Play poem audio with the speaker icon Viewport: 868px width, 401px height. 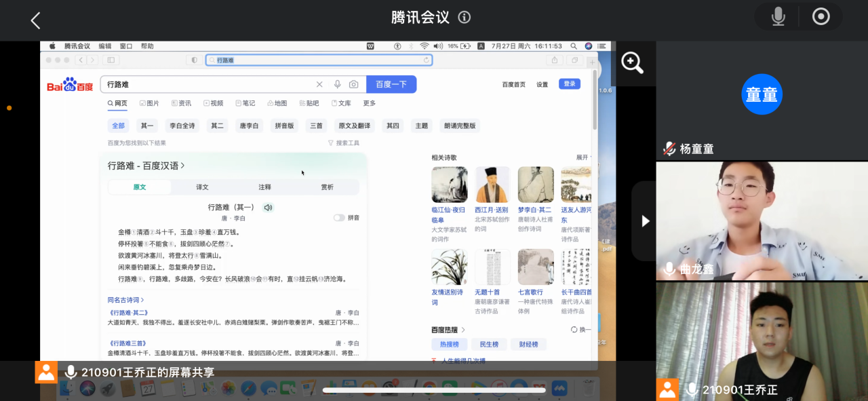(268, 207)
